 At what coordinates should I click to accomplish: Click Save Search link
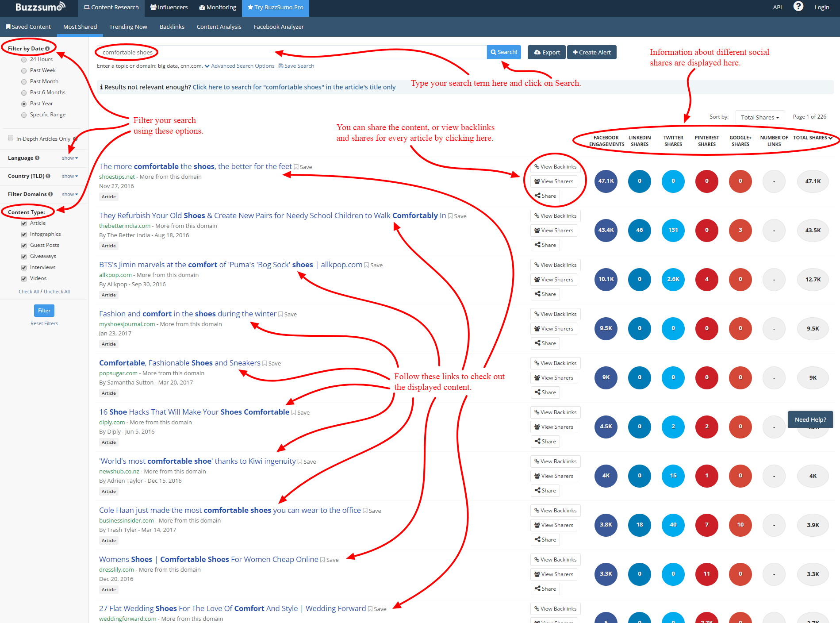(x=296, y=66)
